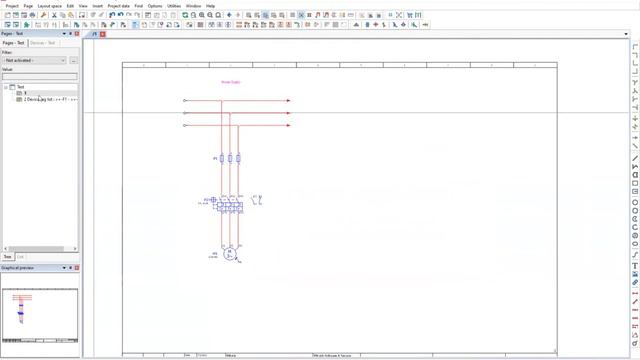The width and height of the screenshot is (640, 360).
Task: Click the Paste icon in toolbar
Action: (x=71, y=15)
